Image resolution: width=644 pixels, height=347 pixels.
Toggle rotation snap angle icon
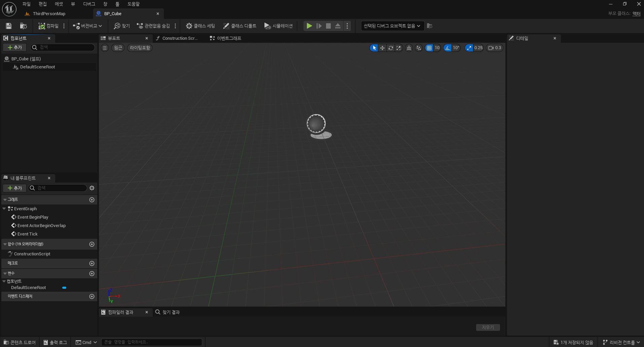[448, 48]
